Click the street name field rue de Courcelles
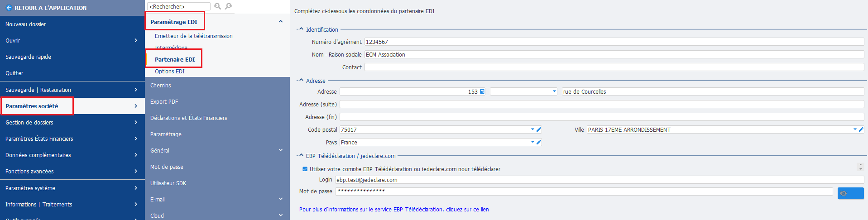This screenshot has width=868, height=220. pyautogui.click(x=713, y=91)
